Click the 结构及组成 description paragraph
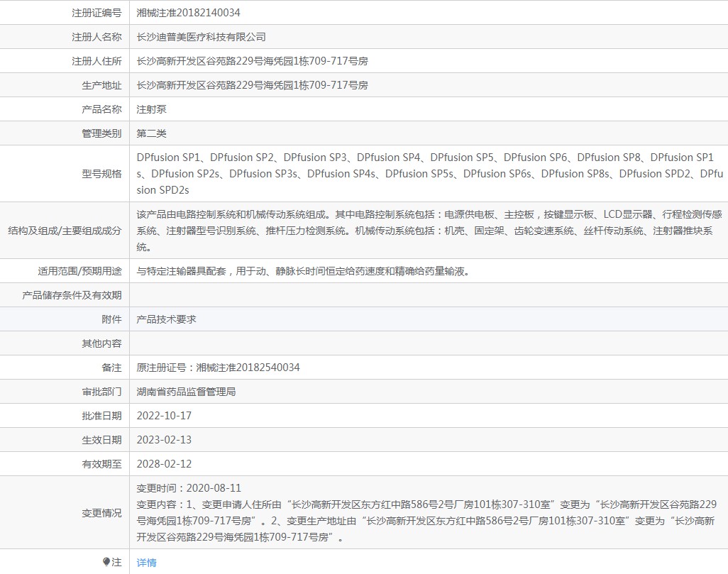 click(x=429, y=231)
